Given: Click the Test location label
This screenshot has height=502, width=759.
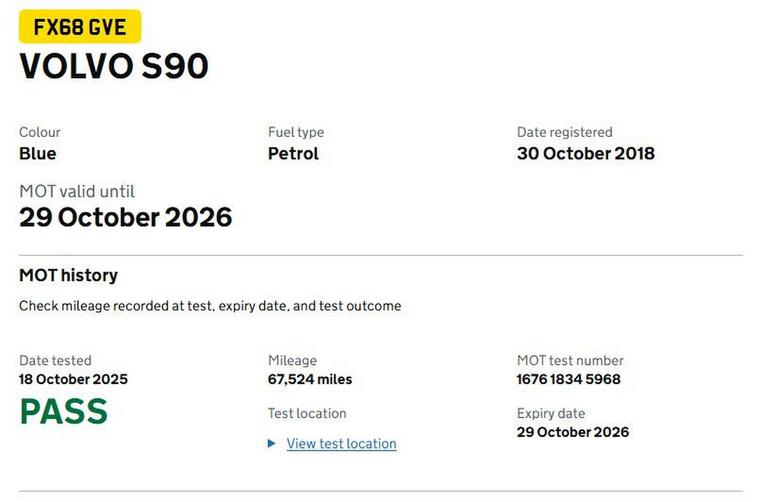Looking at the screenshot, I should coord(307,414).
